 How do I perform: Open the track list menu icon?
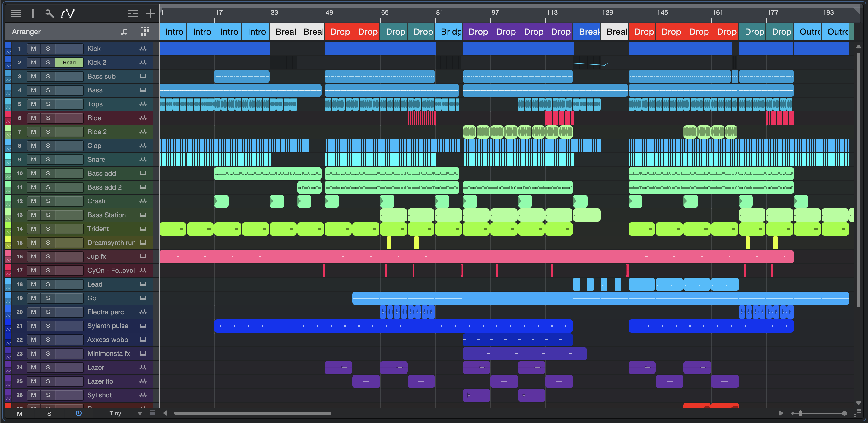16,14
